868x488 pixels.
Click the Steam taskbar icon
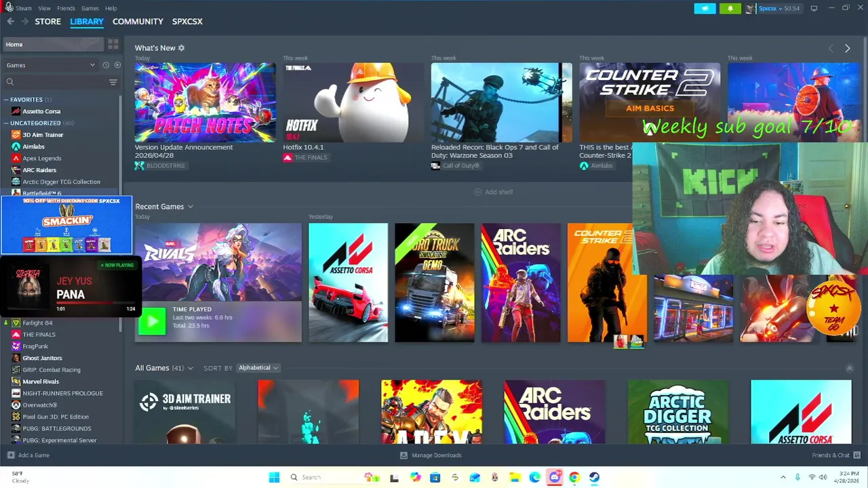pyautogui.click(x=594, y=477)
